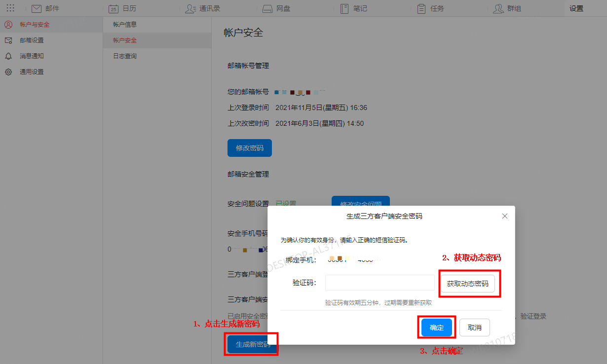
Task: Open 通用设置 general settings gear
Action: (x=32, y=72)
